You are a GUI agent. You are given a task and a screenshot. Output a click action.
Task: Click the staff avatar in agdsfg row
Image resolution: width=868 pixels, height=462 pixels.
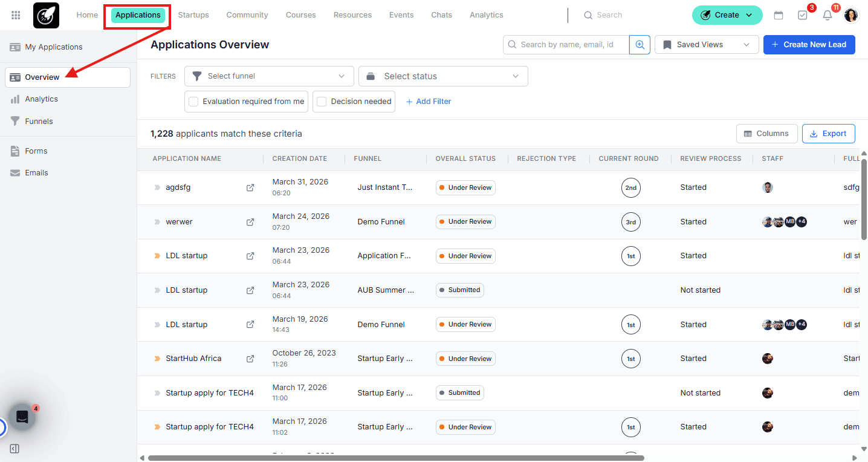click(768, 187)
